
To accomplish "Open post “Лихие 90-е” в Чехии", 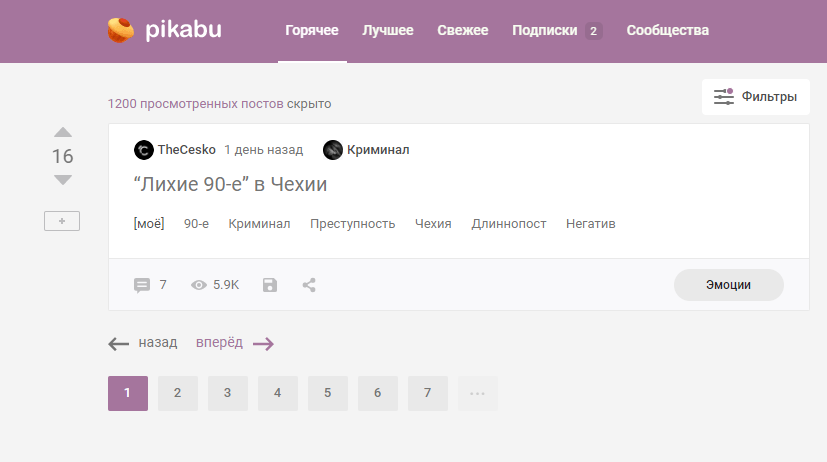I will click(230, 185).
